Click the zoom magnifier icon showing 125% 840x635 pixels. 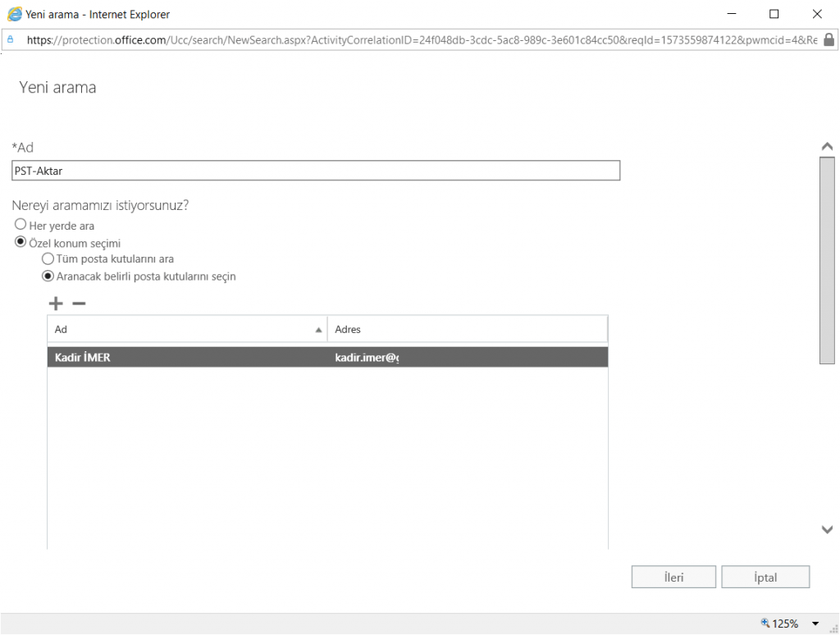[767, 624]
